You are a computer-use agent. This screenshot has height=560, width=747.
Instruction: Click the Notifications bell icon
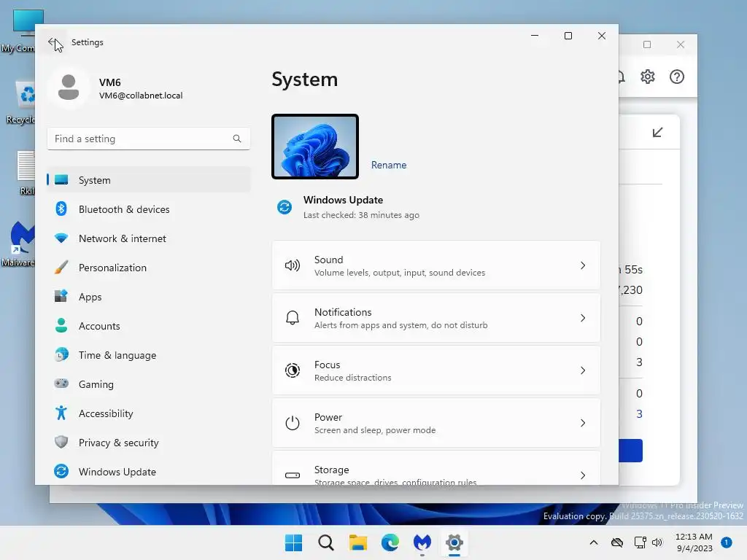293,318
